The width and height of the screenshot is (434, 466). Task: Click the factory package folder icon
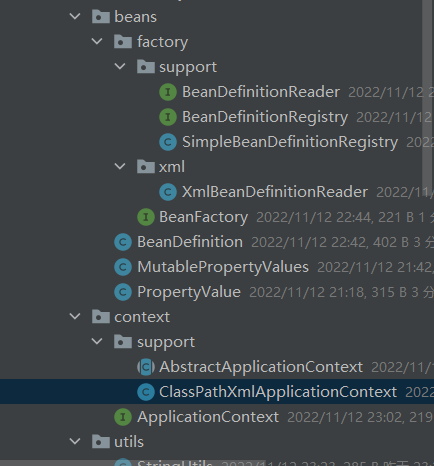pyautogui.click(x=123, y=42)
